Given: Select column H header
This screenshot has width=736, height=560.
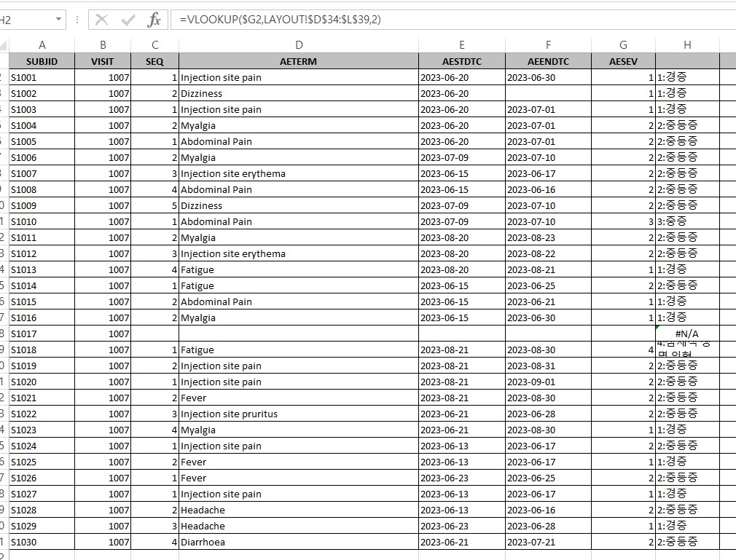Looking at the screenshot, I should point(687,45).
